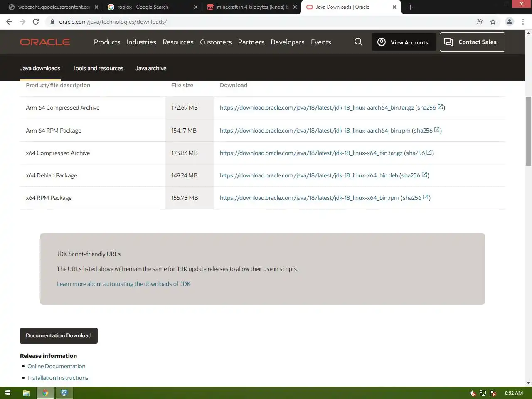
Task: Select the Java downloads tab
Action: tap(40, 68)
